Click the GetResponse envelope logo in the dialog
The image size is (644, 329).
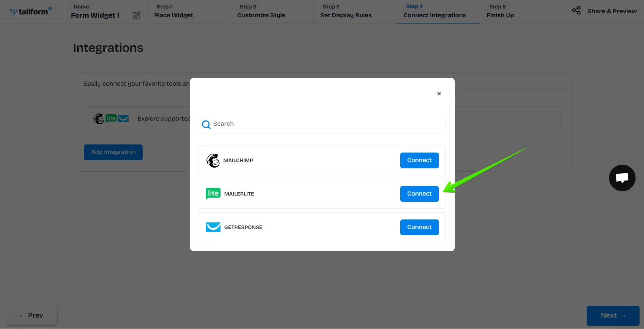(x=213, y=227)
